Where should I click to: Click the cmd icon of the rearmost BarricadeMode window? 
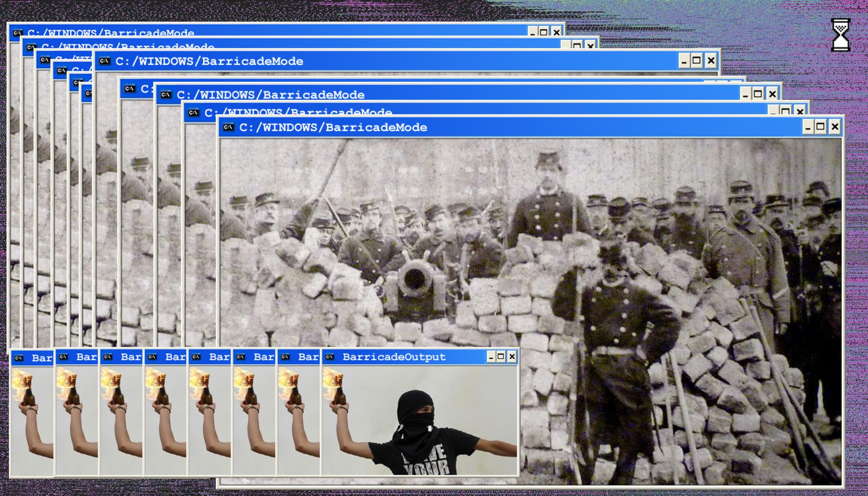point(17,33)
